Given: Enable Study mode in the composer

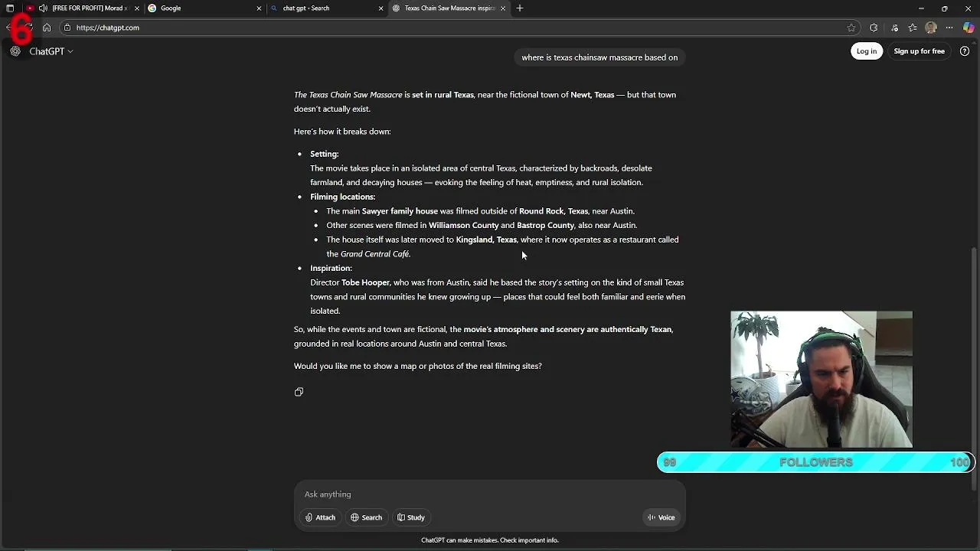Looking at the screenshot, I should pyautogui.click(x=410, y=517).
